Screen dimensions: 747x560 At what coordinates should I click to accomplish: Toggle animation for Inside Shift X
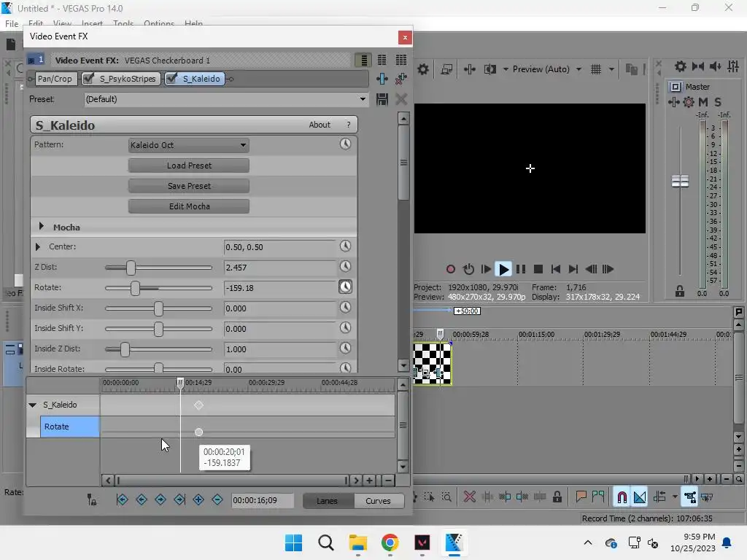tap(345, 307)
